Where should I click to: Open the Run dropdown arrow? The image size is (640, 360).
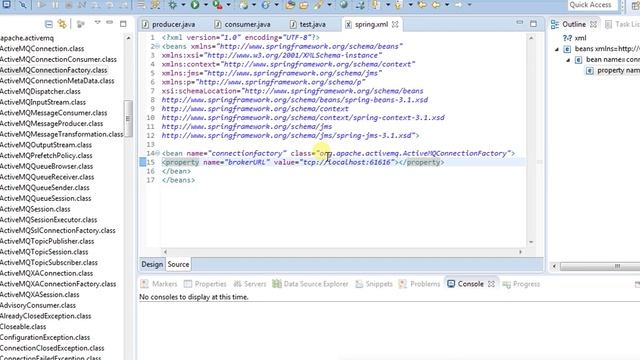pos(205,5)
